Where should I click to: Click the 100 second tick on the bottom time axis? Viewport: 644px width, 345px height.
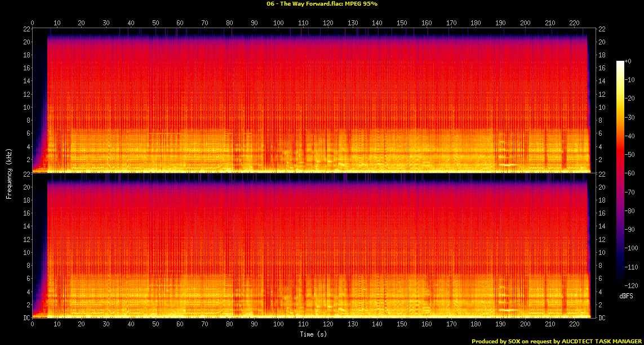(x=279, y=325)
